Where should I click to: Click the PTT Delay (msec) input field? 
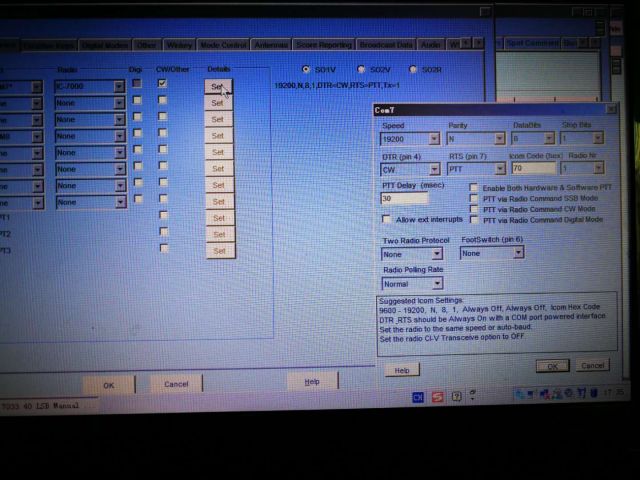404,199
